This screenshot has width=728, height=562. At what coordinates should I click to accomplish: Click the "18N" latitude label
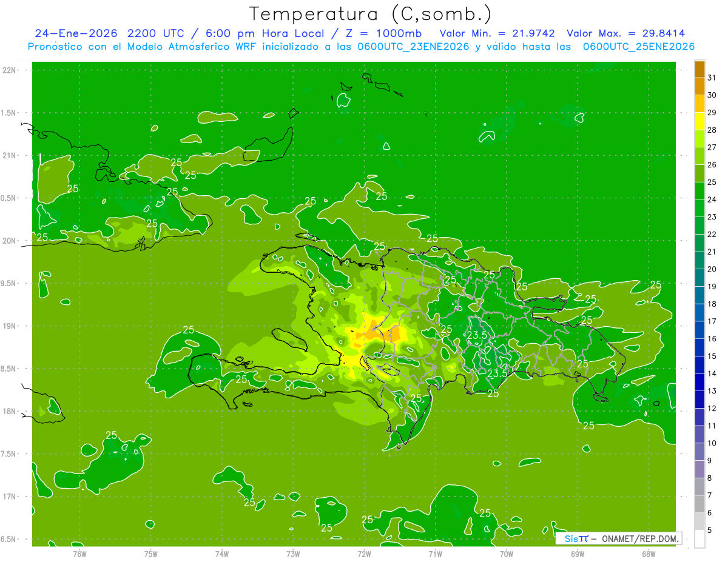click(8, 411)
